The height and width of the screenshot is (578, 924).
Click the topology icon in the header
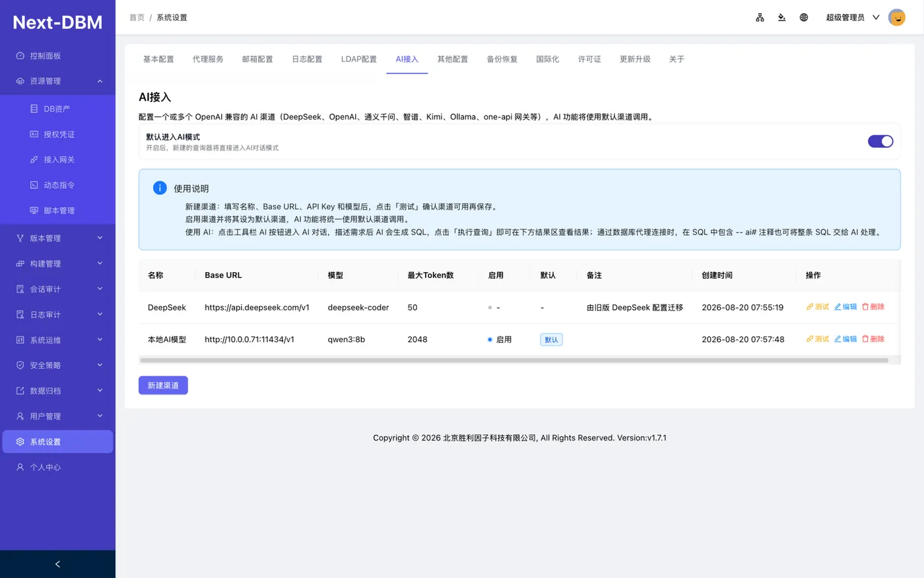click(x=760, y=18)
